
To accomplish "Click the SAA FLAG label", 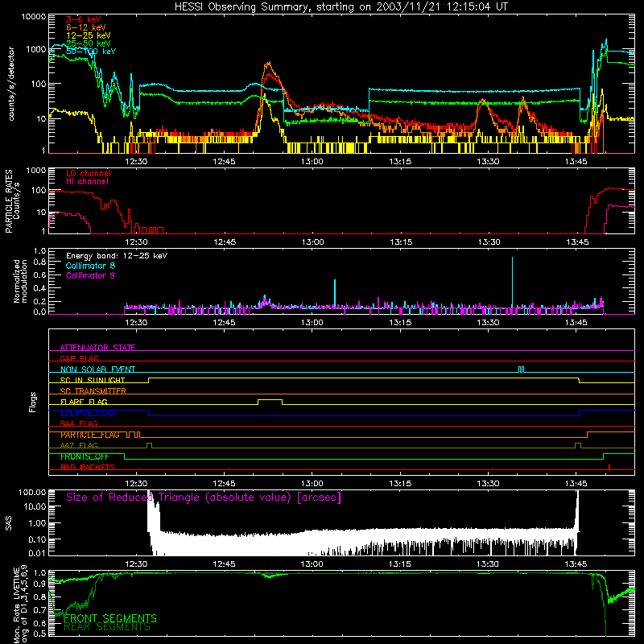I will (x=79, y=423).
